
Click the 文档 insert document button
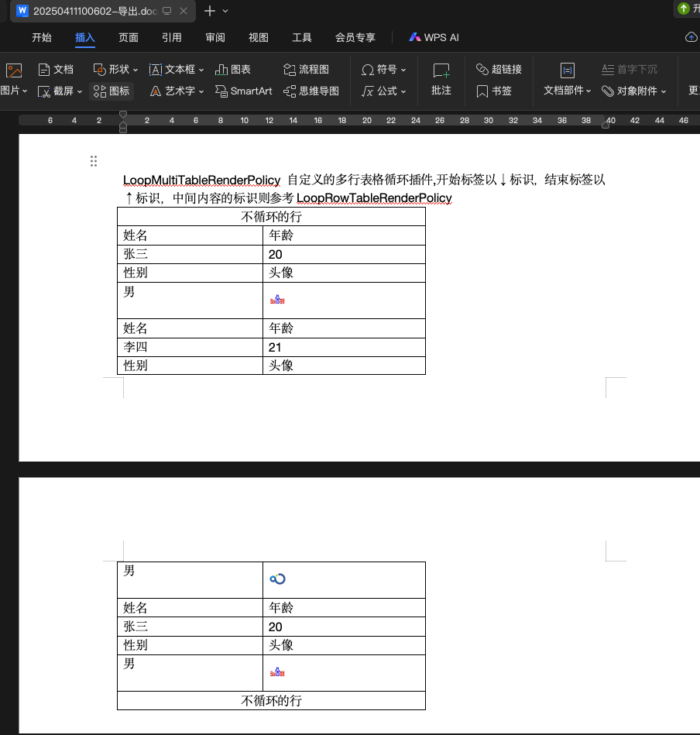coord(56,70)
